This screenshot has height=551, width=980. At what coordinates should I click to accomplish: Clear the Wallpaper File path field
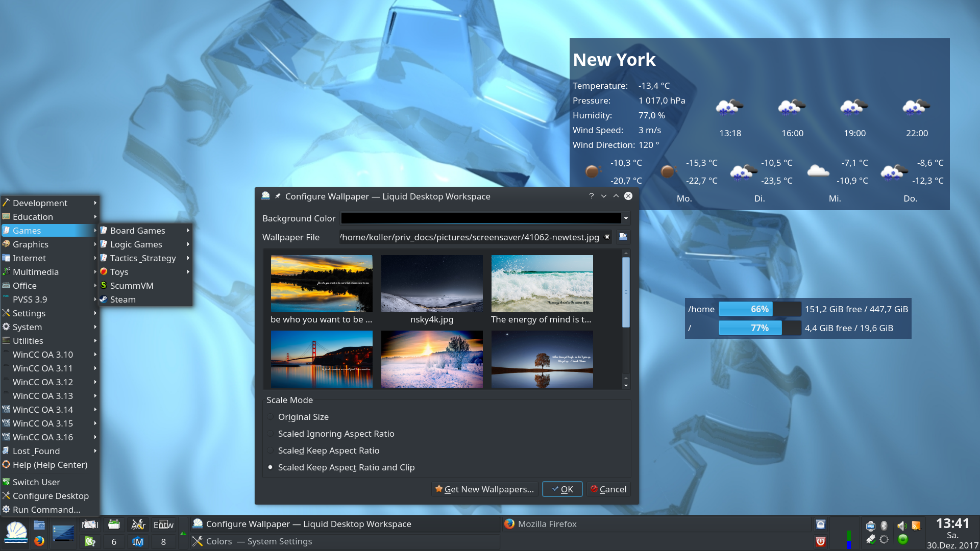point(607,237)
